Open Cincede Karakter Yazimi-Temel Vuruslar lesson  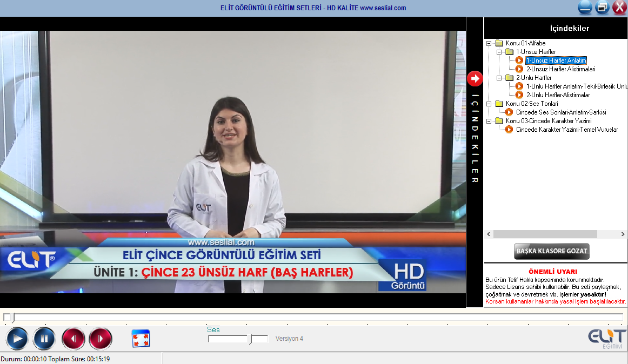567,129
